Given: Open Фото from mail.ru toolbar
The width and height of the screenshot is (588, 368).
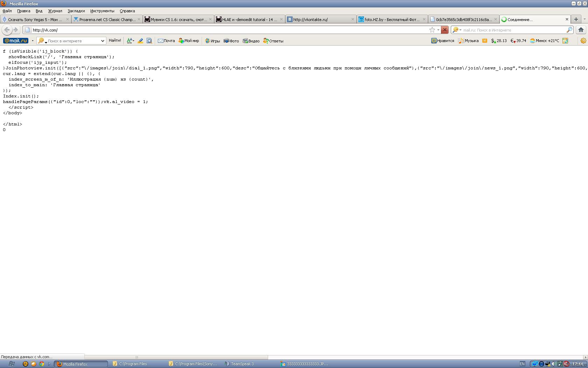Looking at the screenshot, I should pyautogui.click(x=231, y=41).
